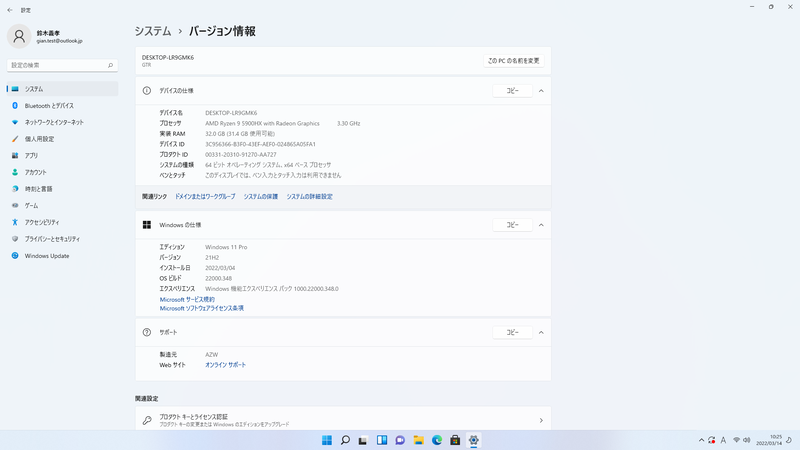Click the version value 21H2
Screen dimensions: 800x450
[x=212, y=258]
